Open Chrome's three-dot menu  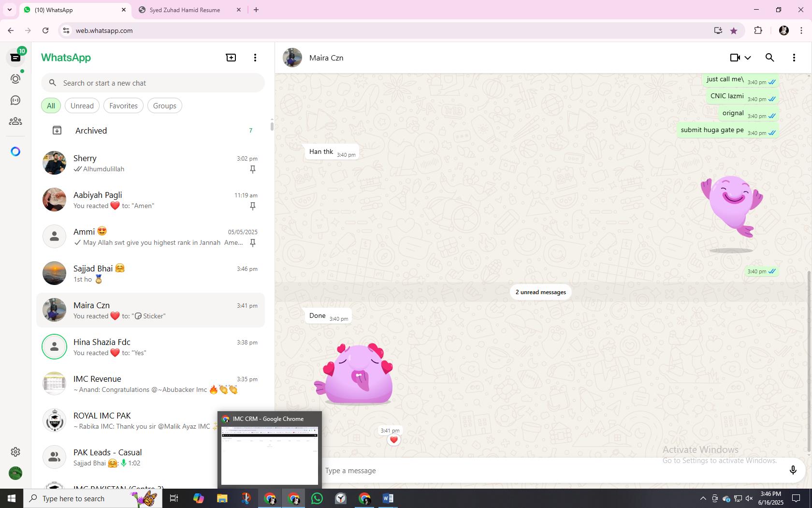(x=801, y=30)
